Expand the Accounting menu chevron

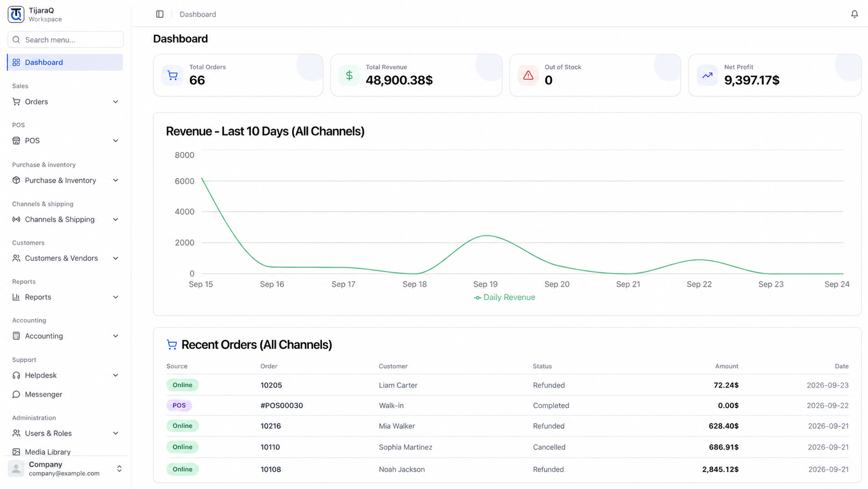coord(115,336)
